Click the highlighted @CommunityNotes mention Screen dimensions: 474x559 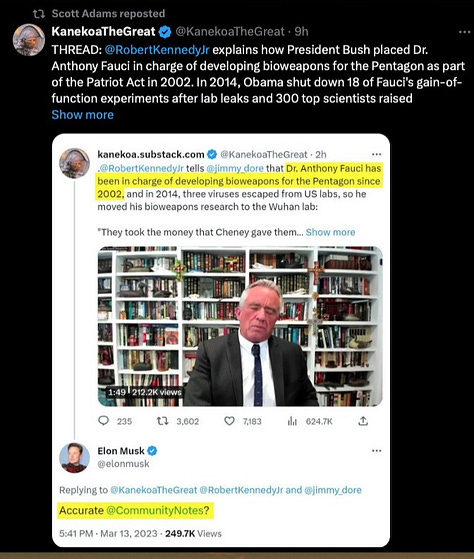(155, 510)
